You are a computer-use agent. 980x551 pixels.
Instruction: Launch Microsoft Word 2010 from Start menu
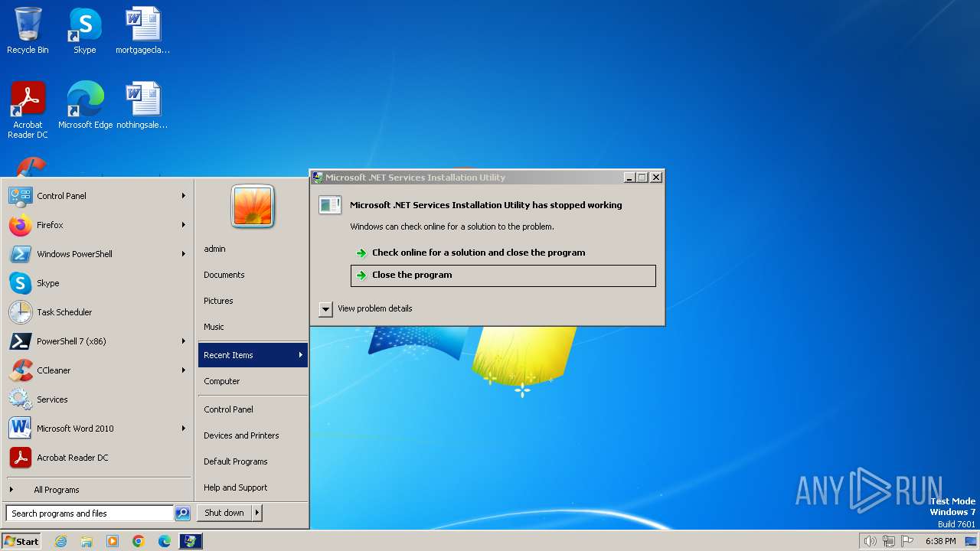click(x=97, y=429)
